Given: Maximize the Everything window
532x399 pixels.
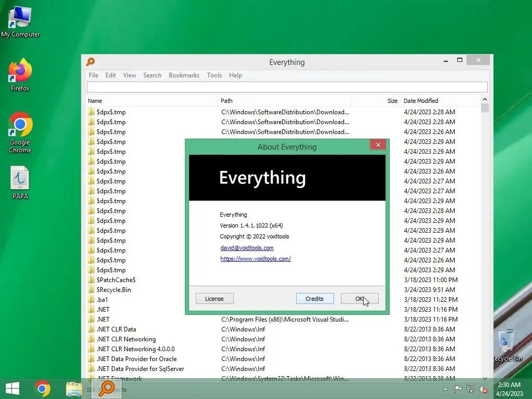Looking at the screenshot, I should point(460,60).
